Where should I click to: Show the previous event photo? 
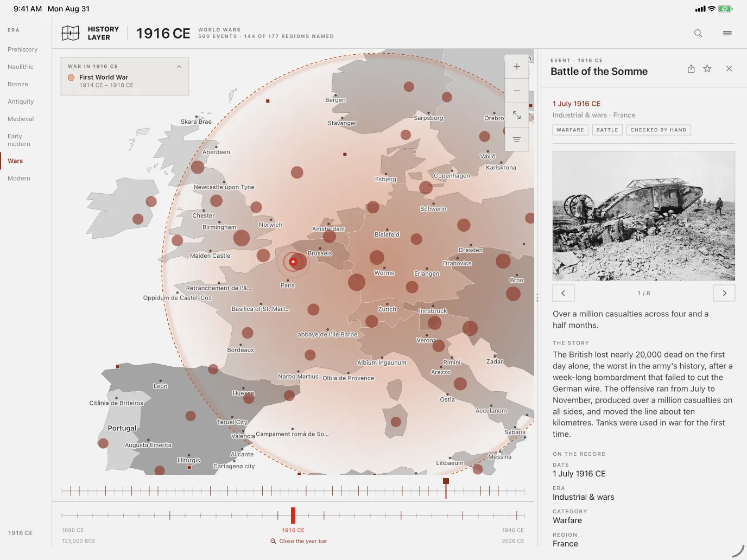pyautogui.click(x=564, y=293)
